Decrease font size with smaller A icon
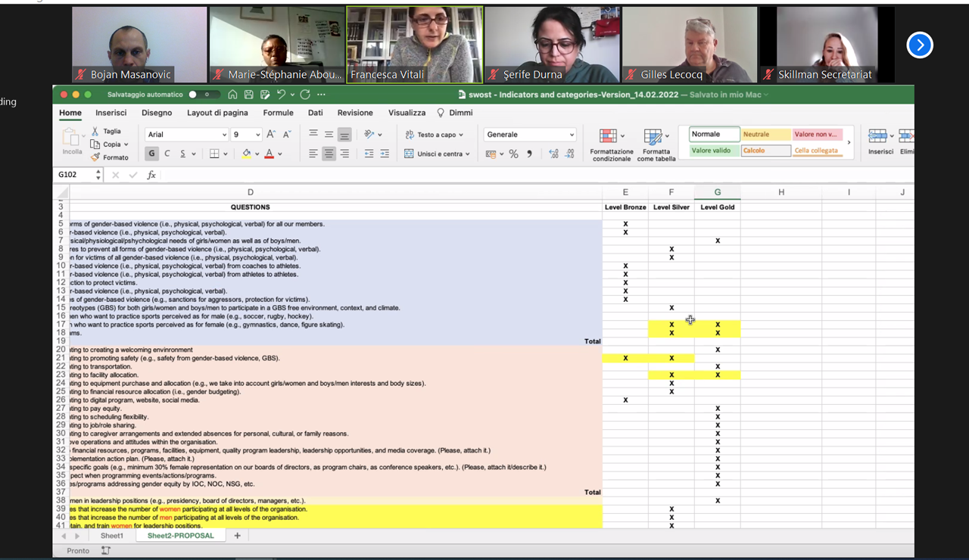This screenshot has height=560, width=969. [x=287, y=134]
